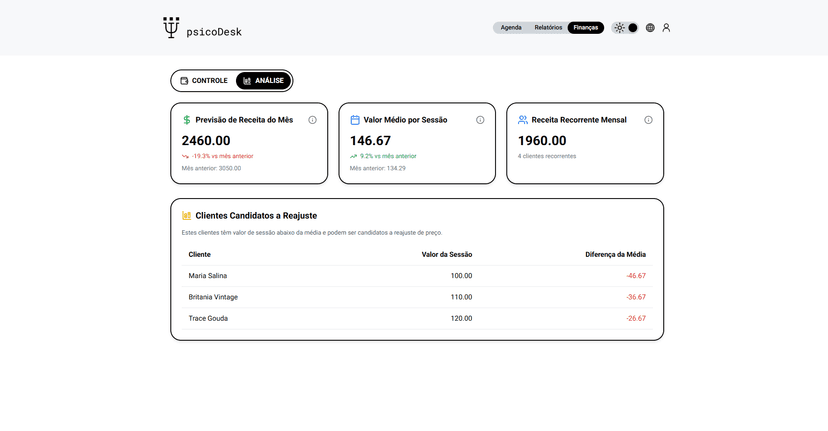This screenshot has height=431, width=828.
Task: Toggle the light/dark theme switch
Action: [x=626, y=28]
